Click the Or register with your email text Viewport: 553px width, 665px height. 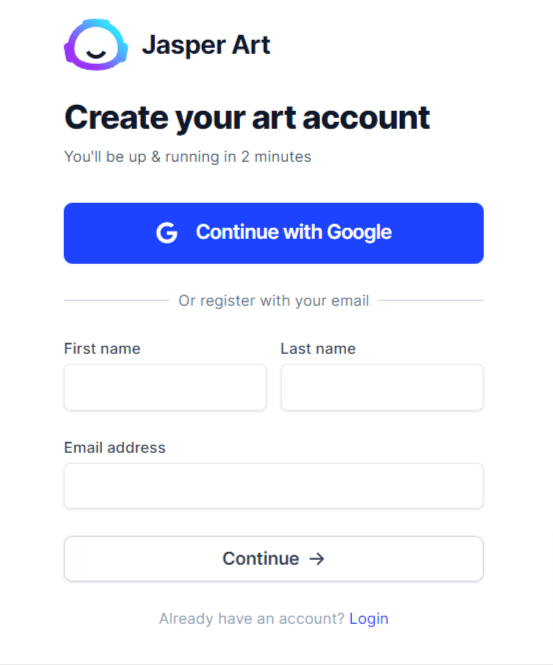coord(274,301)
